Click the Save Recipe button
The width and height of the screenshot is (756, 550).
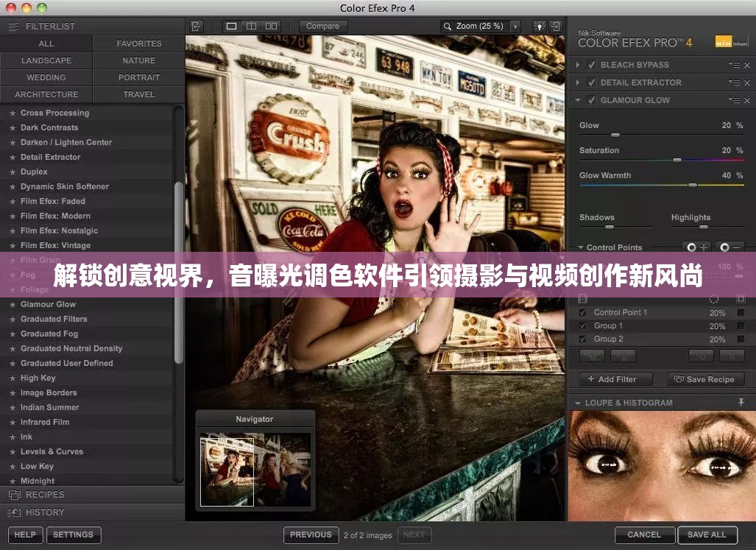point(706,379)
